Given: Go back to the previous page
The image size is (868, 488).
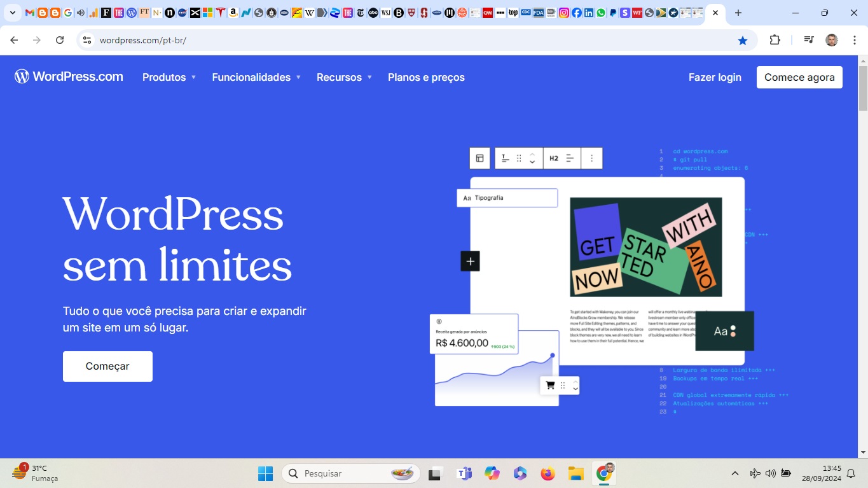Looking at the screenshot, I should click(14, 40).
